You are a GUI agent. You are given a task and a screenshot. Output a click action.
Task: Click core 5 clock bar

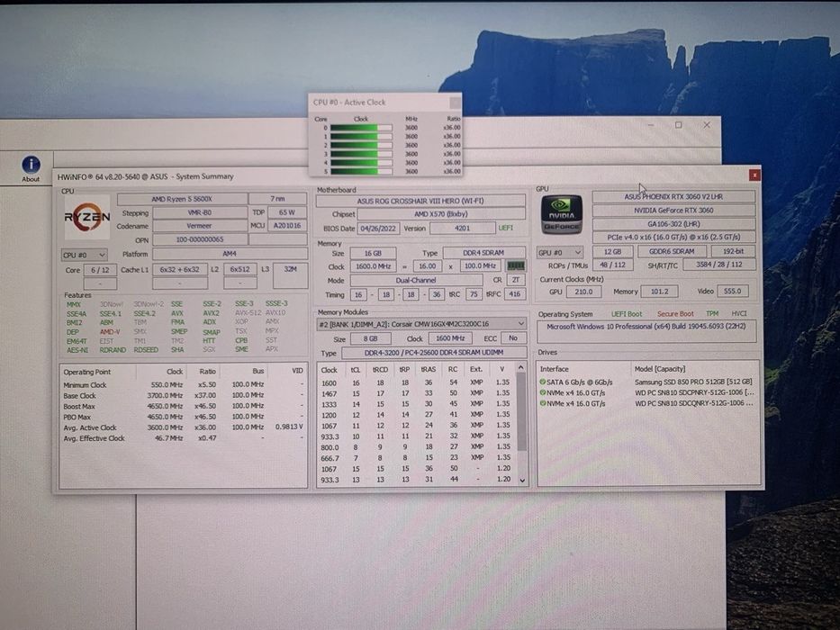tap(361, 171)
